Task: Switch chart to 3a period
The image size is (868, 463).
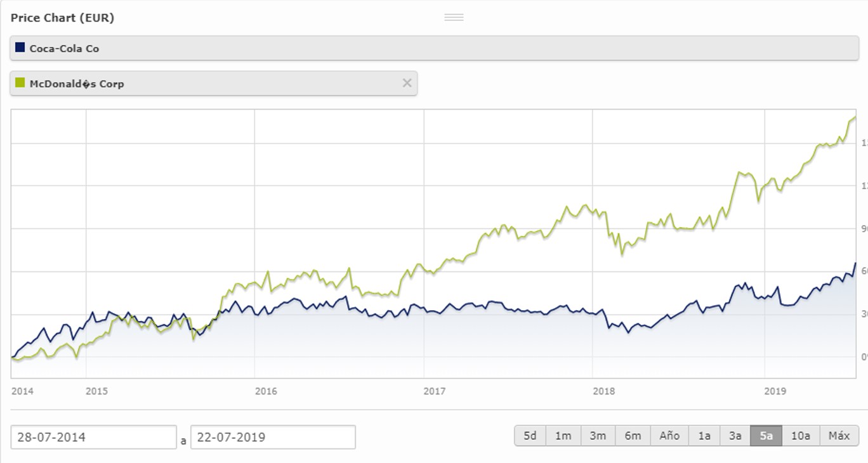Action: [735, 436]
